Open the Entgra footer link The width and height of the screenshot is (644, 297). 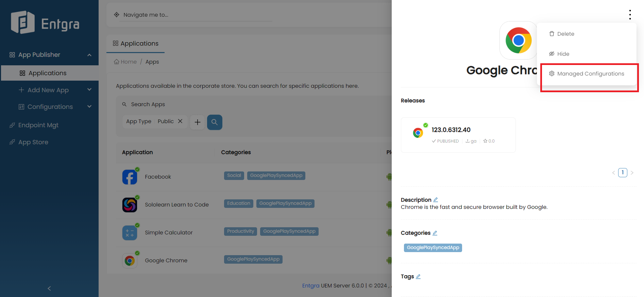click(x=311, y=286)
